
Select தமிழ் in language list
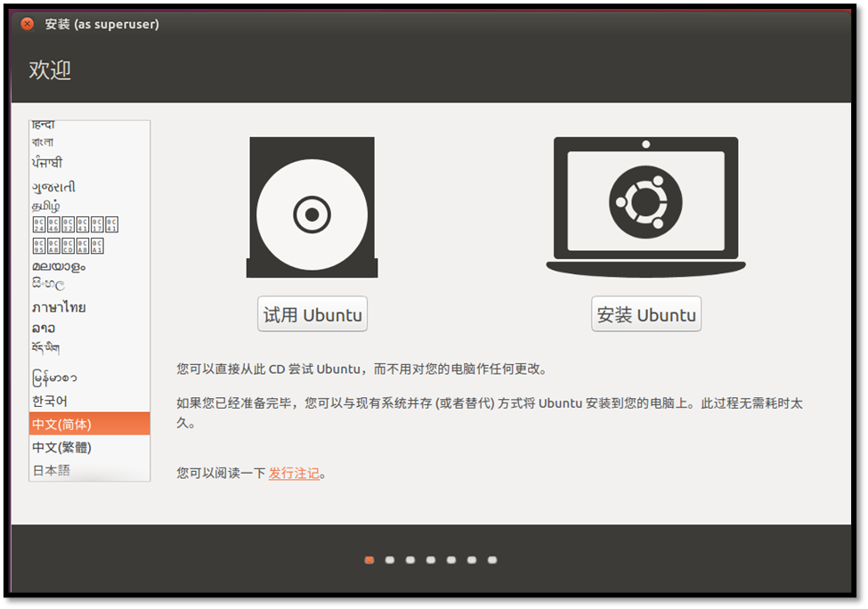(x=90, y=206)
